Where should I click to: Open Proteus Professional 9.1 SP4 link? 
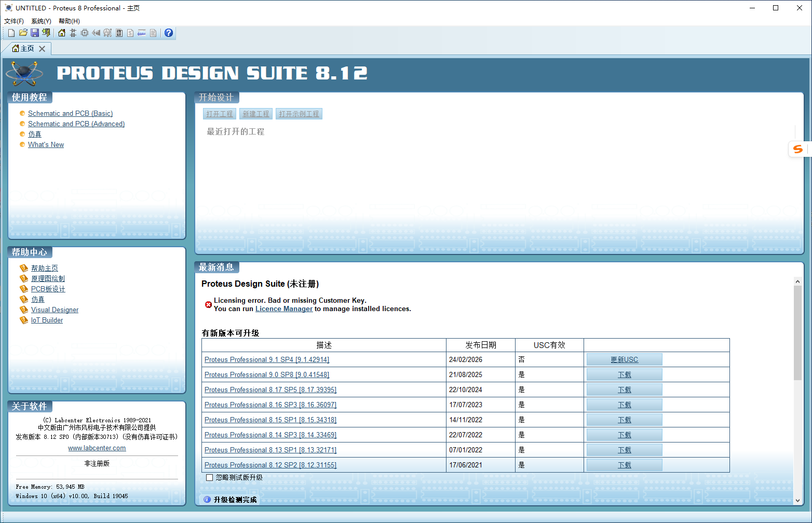click(267, 359)
